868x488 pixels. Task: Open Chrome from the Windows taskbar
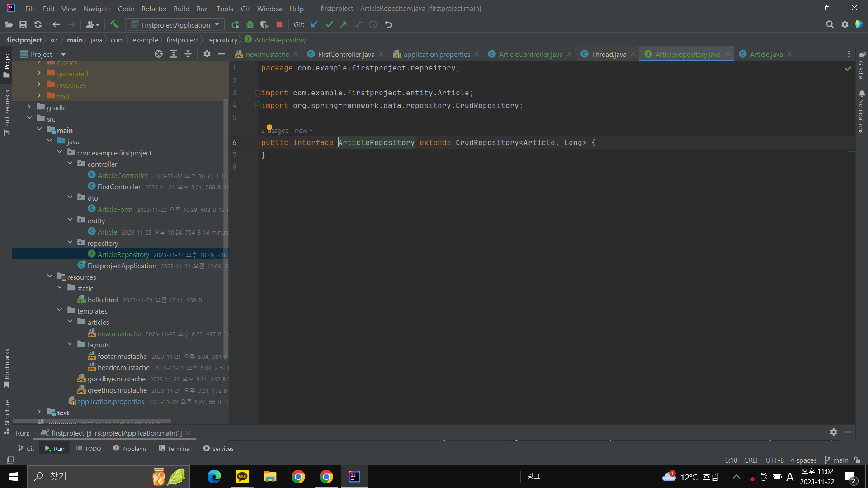coord(298,477)
